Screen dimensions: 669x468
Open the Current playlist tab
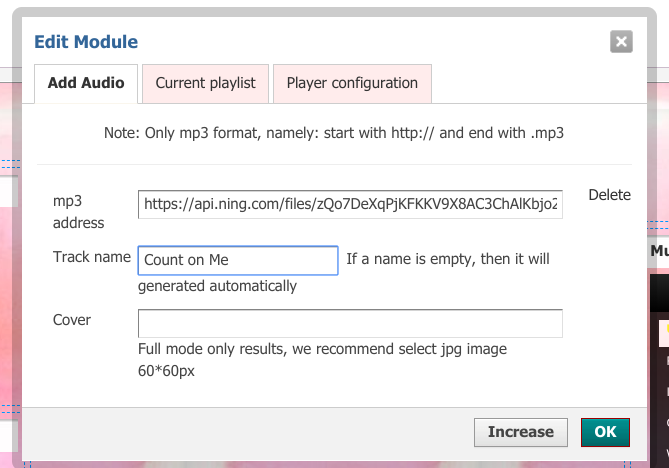205,83
